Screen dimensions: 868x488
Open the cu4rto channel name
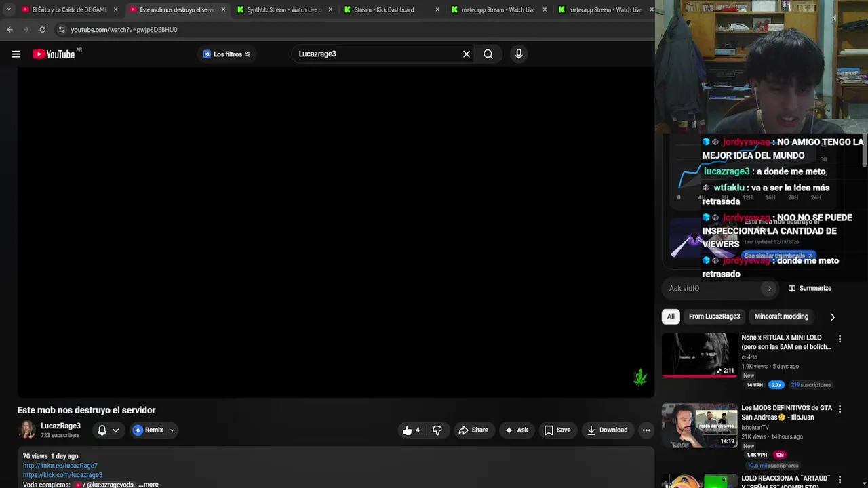click(x=749, y=357)
